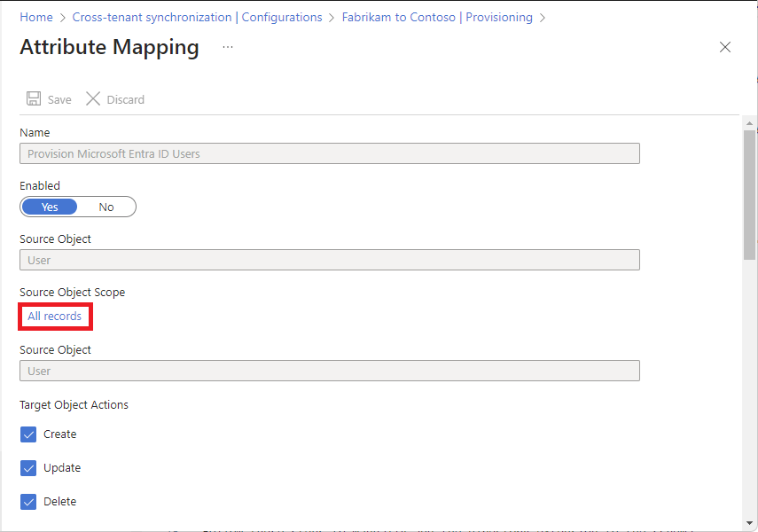Click the Discard button label
The width and height of the screenshot is (758, 532).
126,99
